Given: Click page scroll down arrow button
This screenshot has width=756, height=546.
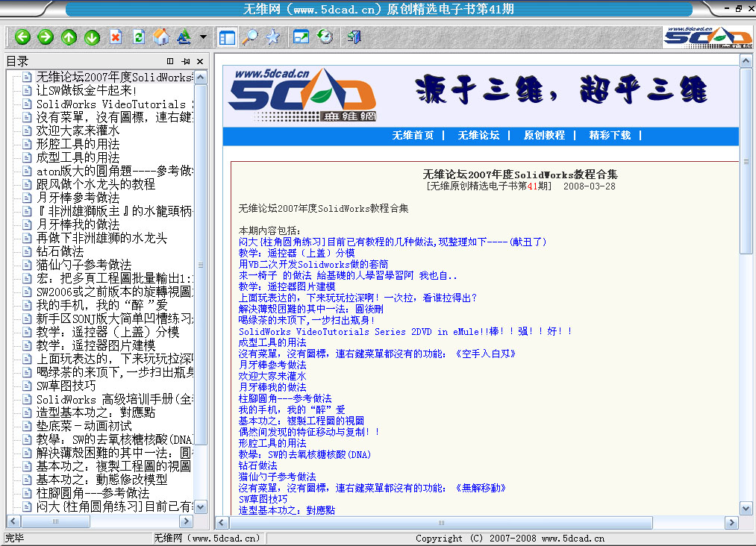Looking at the screenshot, I should (x=746, y=509).
